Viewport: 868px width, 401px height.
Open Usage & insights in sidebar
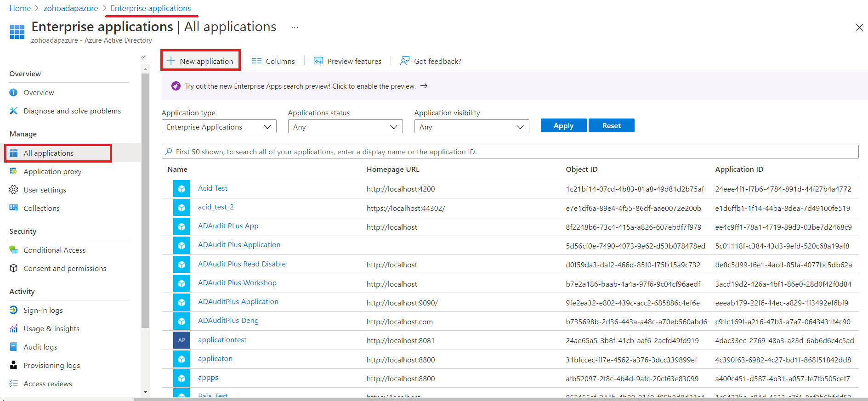point(51,329)
